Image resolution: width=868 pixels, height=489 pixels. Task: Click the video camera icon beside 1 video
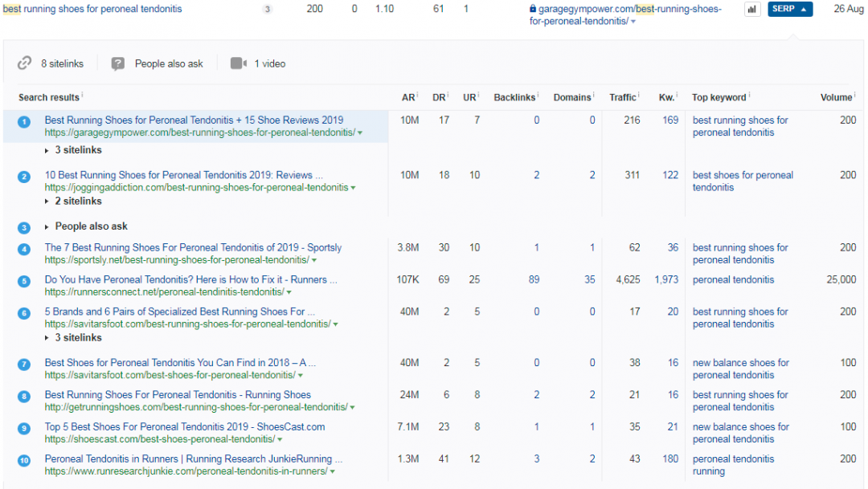238,63
